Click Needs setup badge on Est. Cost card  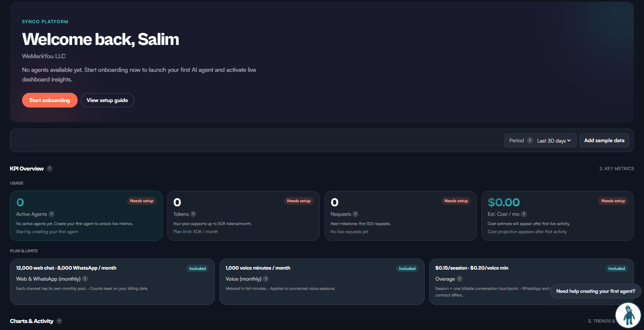click(x=613, y=201)
